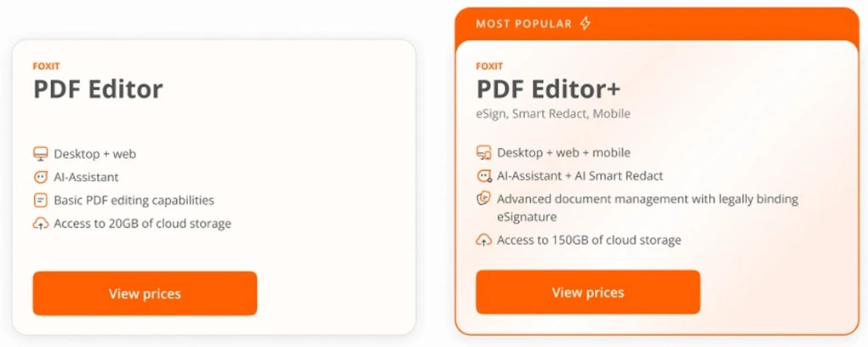Screen dimensions: 868x347
Task: Click the cloud icon beside 150GB storage
Action: pyautogui.click(x=483, y=240)
